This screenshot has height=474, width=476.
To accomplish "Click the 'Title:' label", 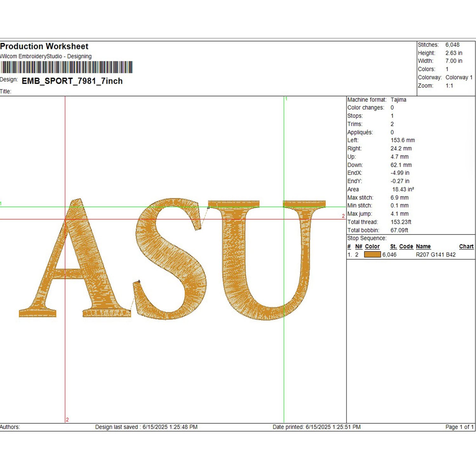I will pos(6,92).
